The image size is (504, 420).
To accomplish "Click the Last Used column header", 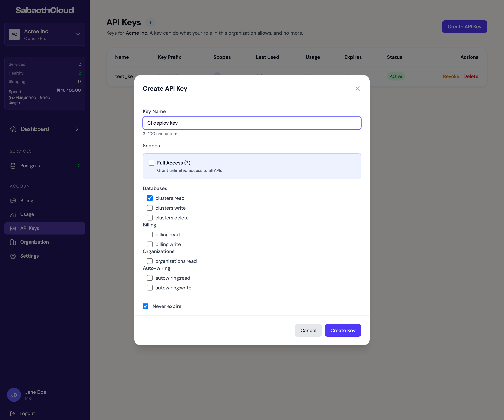I will click(267, 57).
